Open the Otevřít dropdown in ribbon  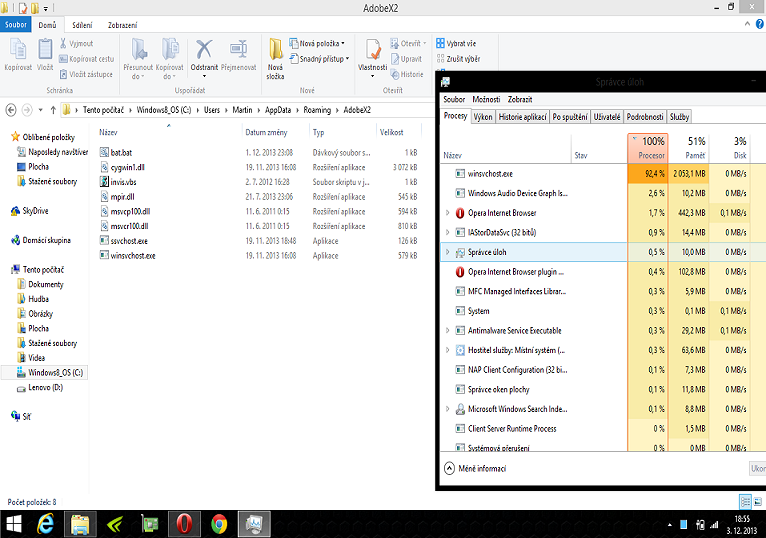[408, 43]
